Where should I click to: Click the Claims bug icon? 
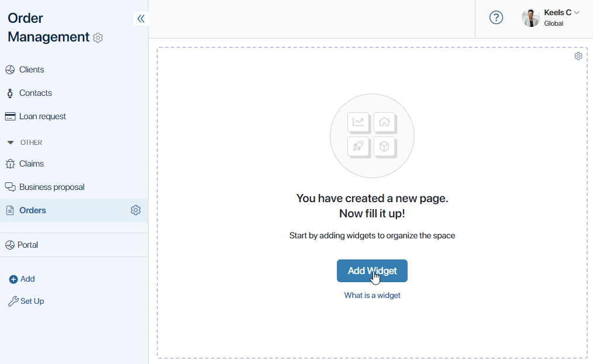pos(10,164)
